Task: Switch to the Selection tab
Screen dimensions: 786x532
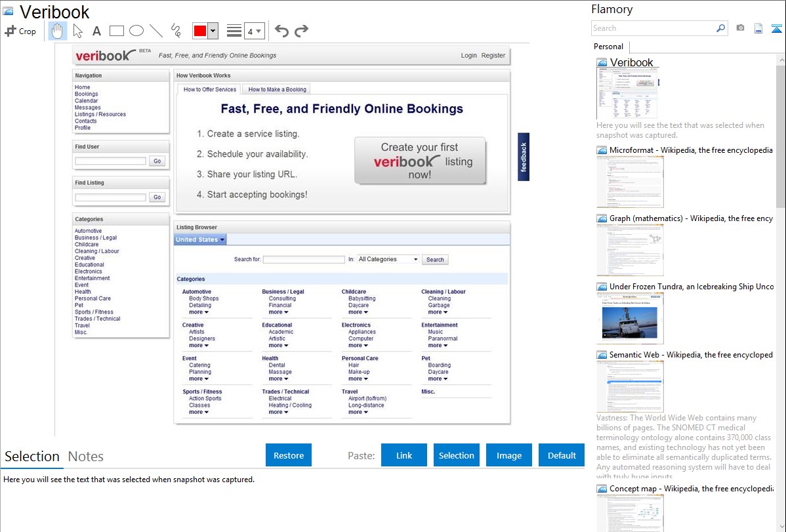Action: point(32,457)
